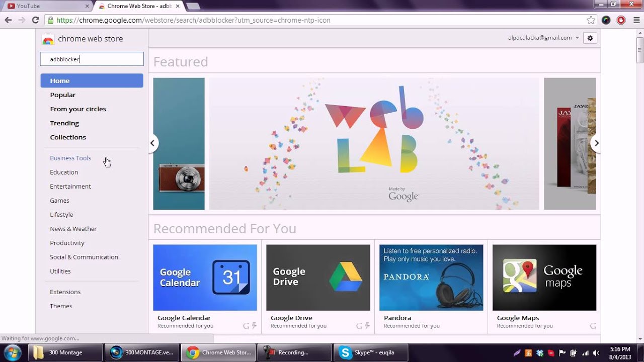Click the green padlock in address bar
The image size is (644, 362).
(x=50, y=20)
